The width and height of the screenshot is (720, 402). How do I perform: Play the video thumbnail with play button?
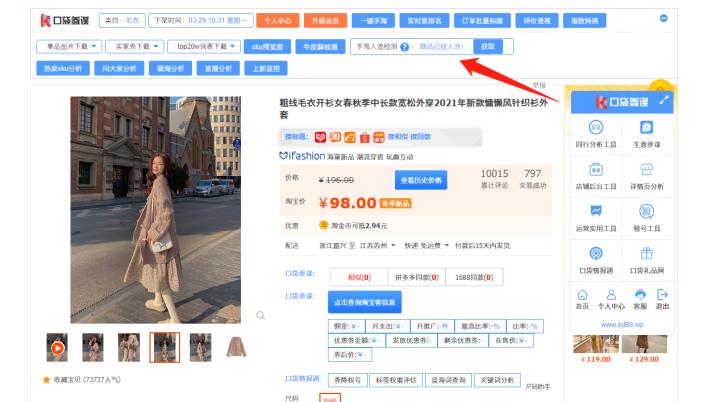[x=57, y=347]
